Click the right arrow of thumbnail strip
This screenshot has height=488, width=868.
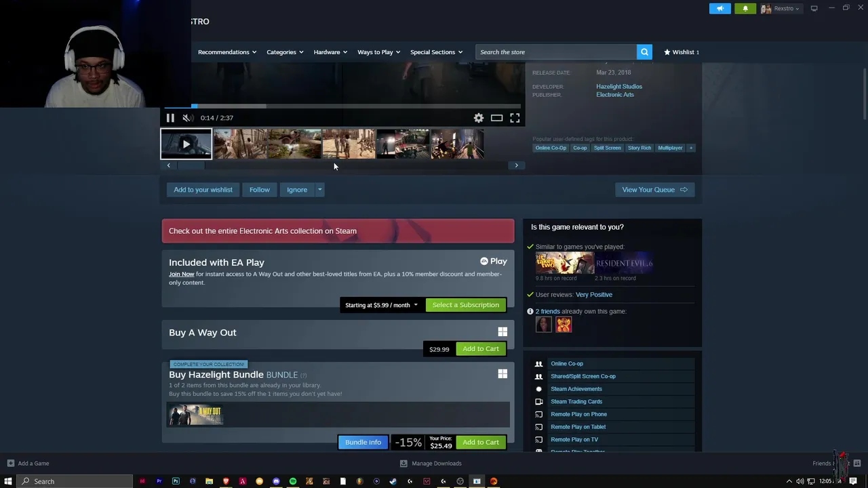pyautogui.click(x=516, y=165)
